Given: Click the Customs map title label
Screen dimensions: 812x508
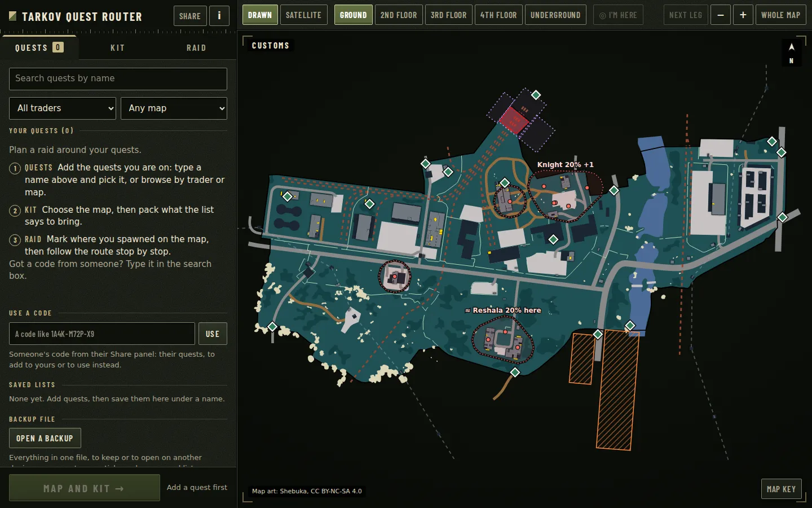Looking at the screenshot, I should pyautogui.click(x=271, y=46).
